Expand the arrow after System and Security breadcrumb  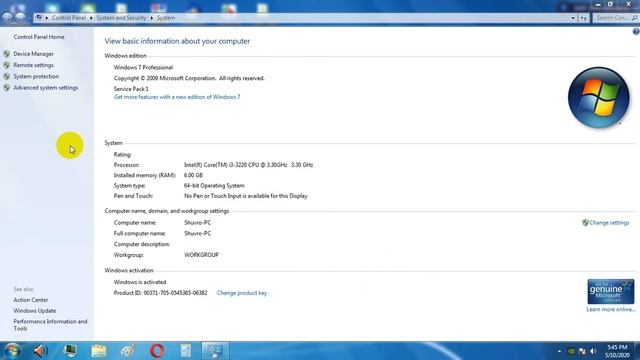coord(152,18)
